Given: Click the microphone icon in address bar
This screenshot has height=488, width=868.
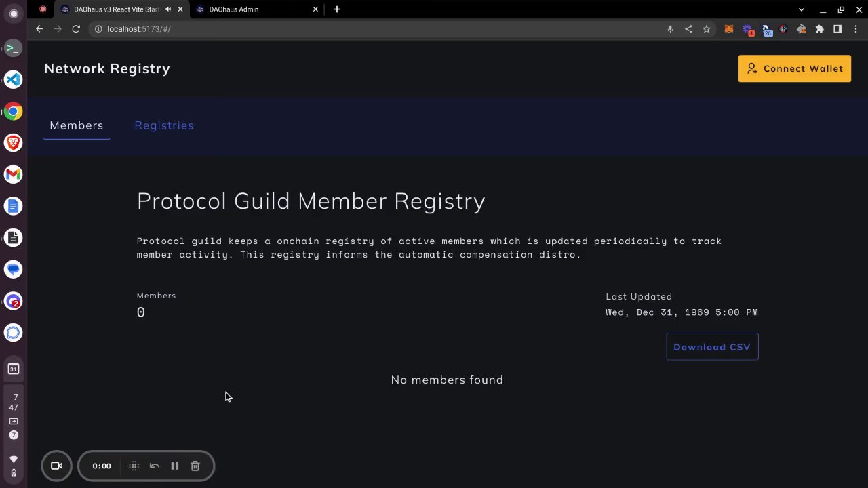Looking at the screenshot, I should (x=670, y=29).
